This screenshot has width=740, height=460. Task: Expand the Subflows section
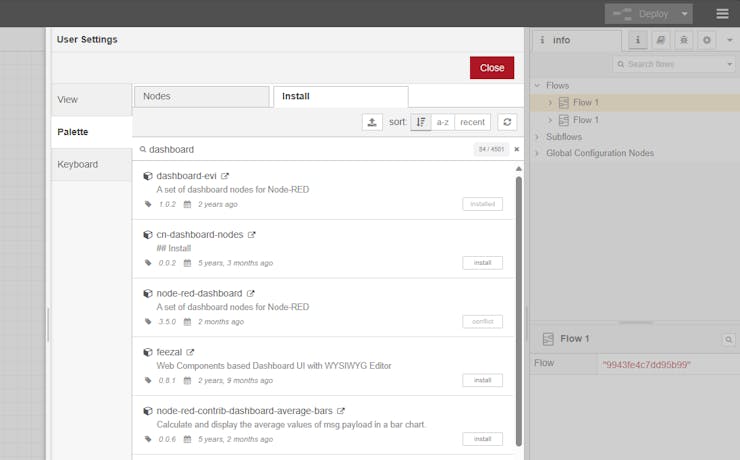tap(537, 137)
